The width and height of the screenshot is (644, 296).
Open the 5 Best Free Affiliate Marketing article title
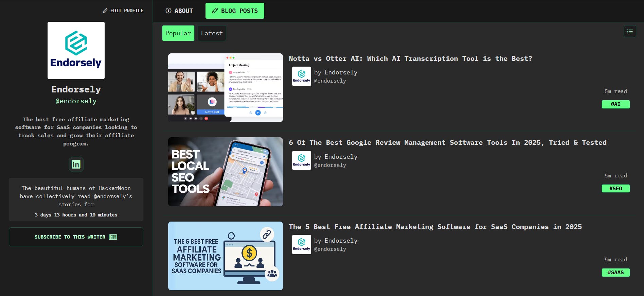[x=435, y=227]
